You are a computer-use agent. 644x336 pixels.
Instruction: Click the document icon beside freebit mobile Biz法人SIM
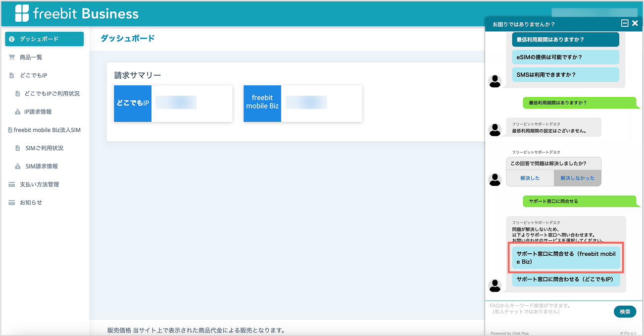[x=10, y=130]
